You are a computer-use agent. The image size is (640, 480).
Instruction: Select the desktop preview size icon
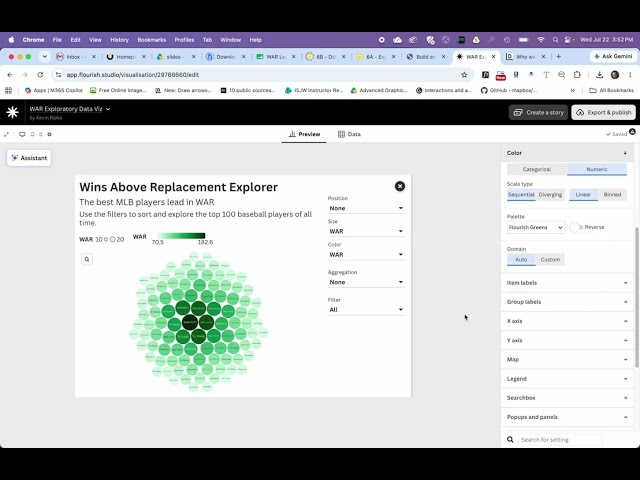[22, 134]
